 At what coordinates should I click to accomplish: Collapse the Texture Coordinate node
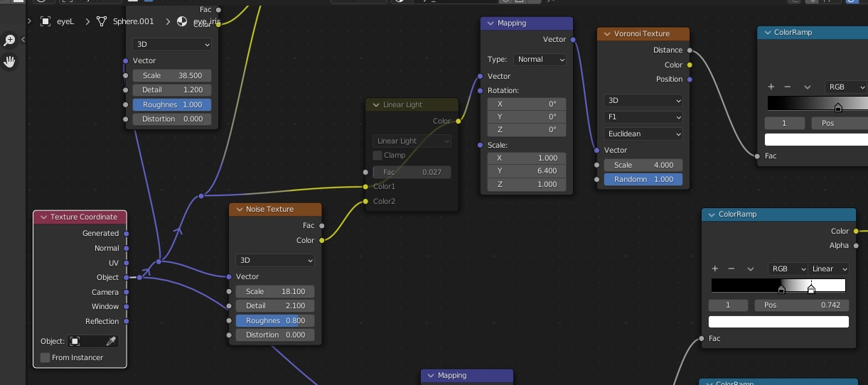(x=43, y=217)
